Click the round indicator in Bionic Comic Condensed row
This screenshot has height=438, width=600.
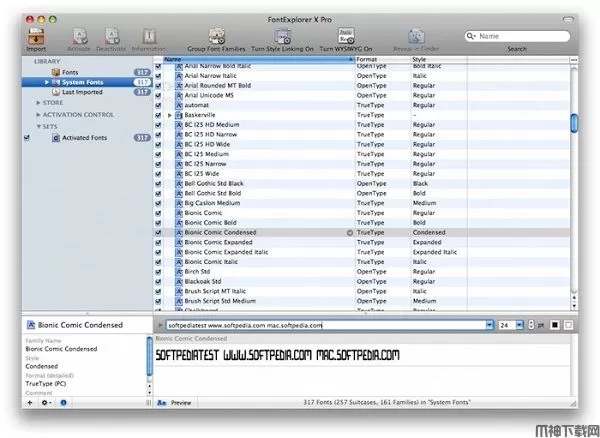[350, 233]
